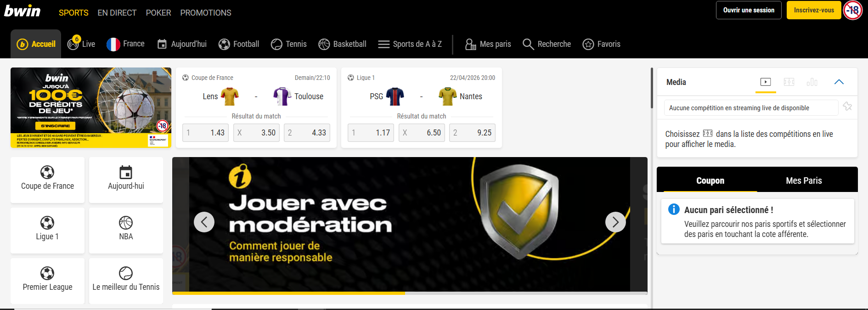868x310 pixels.
Task: Select the Media statistics chart tab
Action: pos(812,82)
